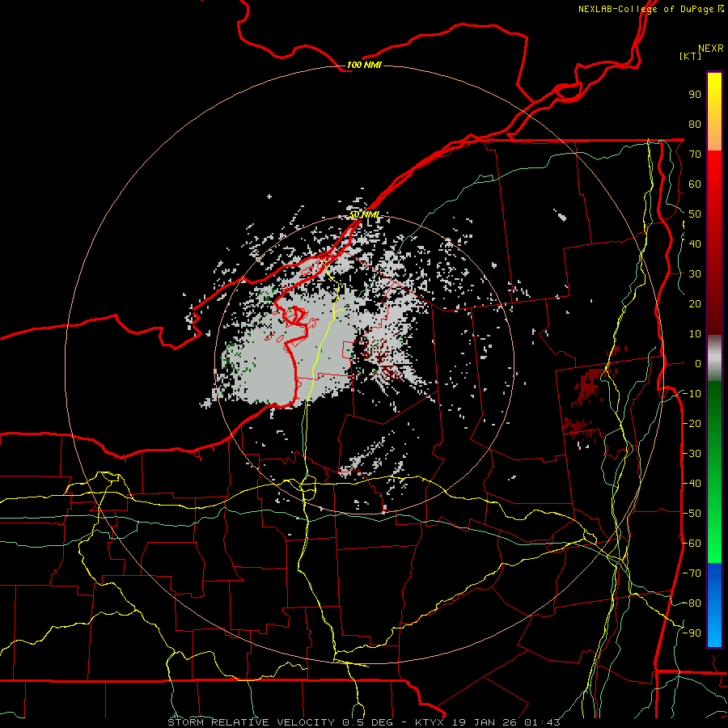Select the -70 value on velocity scale
Image resolution: width=728 pixels, height=728 pixels.
692,574
